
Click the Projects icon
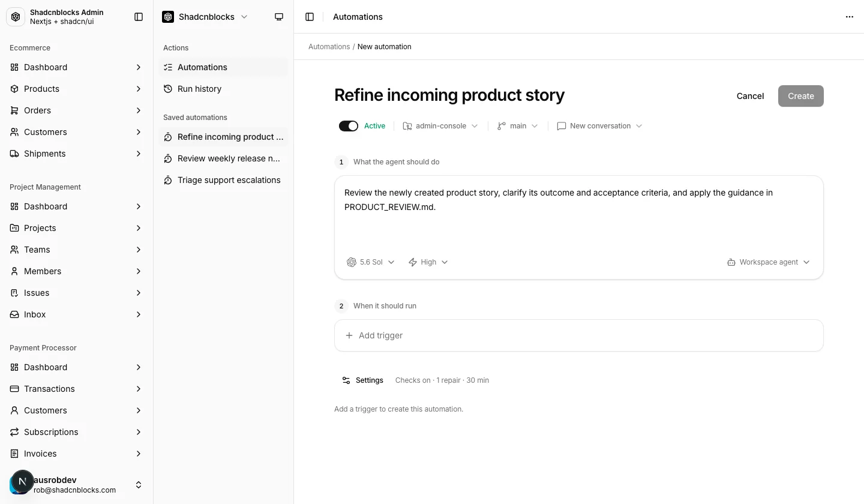[14, 228]
